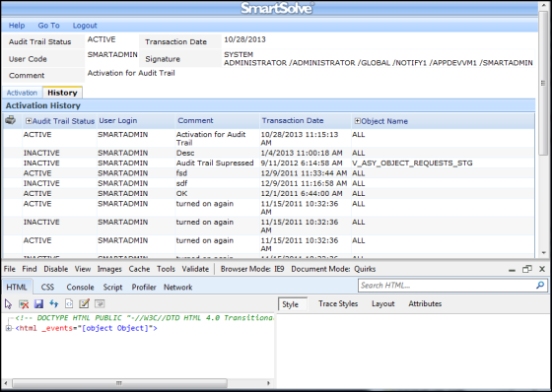Click the HTML pane horizontal scrollbar thumb
This screenshot has height=392, width=552.
[x=119, y=383]
